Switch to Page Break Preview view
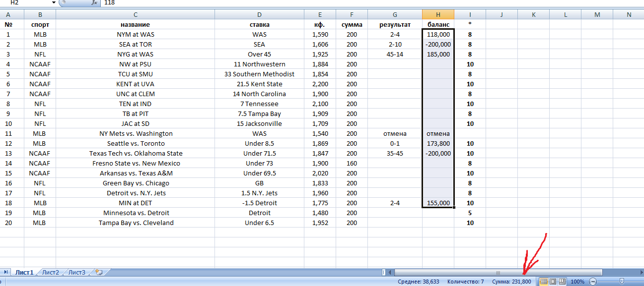Viewport: 644px width, 286px height. pyautogui.click(x=563, y=282)
